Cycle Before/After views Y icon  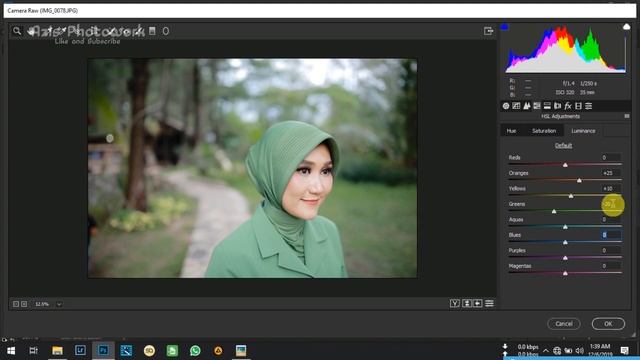[455, 303]
